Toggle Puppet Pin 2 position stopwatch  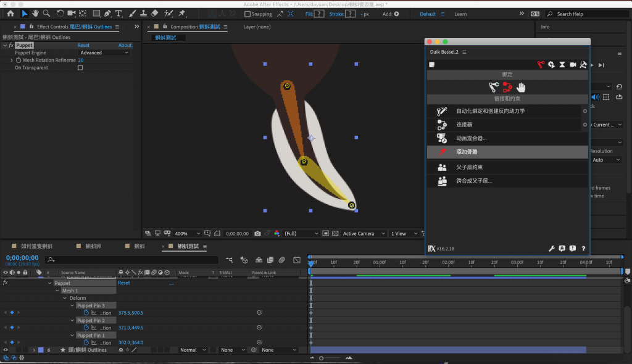tap(86, 328)
